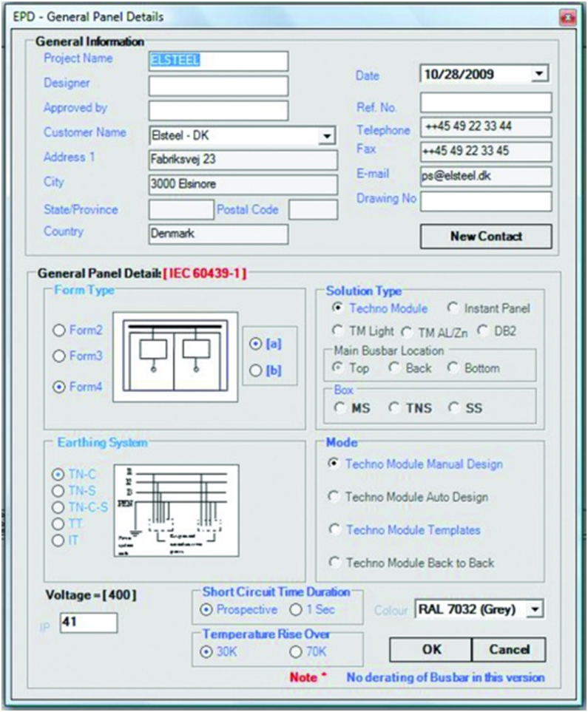Click the OK button
The width and height of the screenshot is (588, 712).
pyautogui.click(x=430, y=650)
